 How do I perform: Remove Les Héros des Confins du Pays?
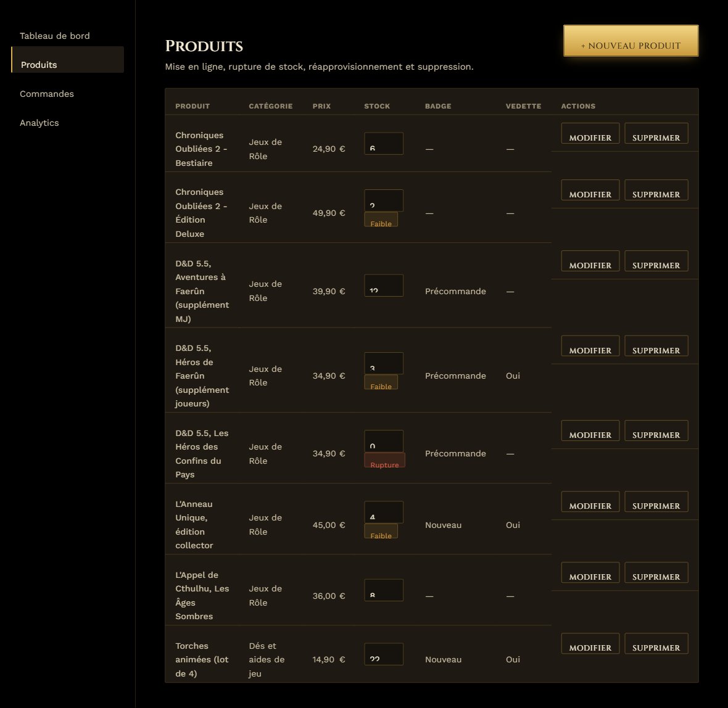[656, 431]
